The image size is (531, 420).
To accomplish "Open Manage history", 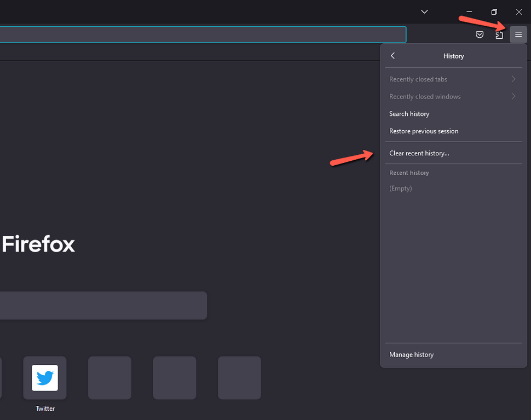I will [411, 354].
